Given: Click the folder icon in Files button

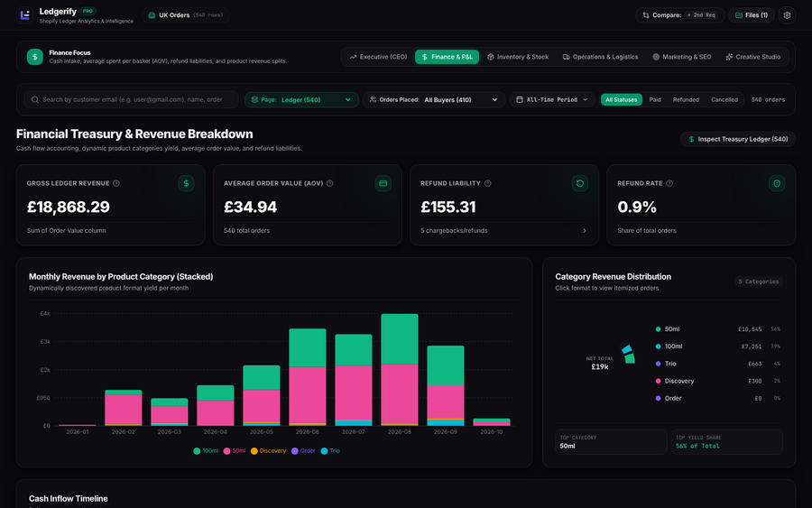Looking at the screenshot, I should tap(738, 15).
